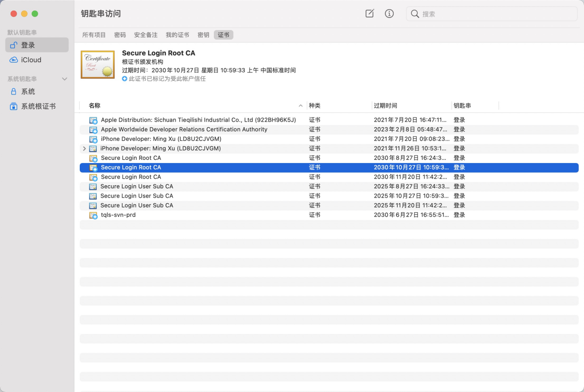Viewport: 584px width, 392px height.
Task: Click icon of User Sub CA expiring 2025年8月27日
Action: pyautogui.click(x=93, y=187)
